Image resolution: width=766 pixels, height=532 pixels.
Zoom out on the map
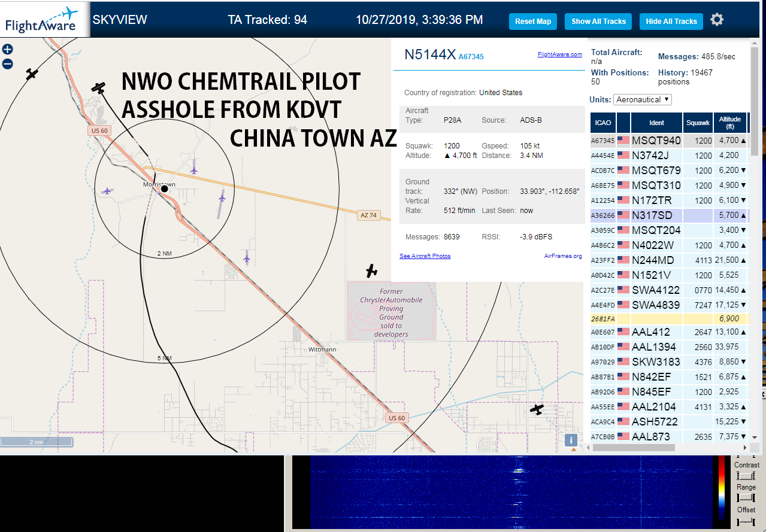click(x=7, y=64)
